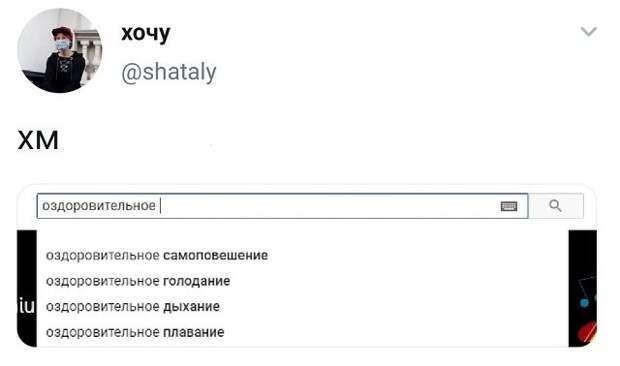Click the bold word плавание
This screenshot has height=366, width=620.
pos(194,332)
